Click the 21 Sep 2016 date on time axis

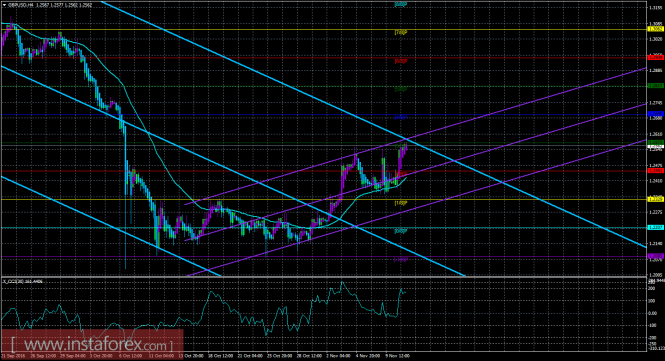pos(12,356)
